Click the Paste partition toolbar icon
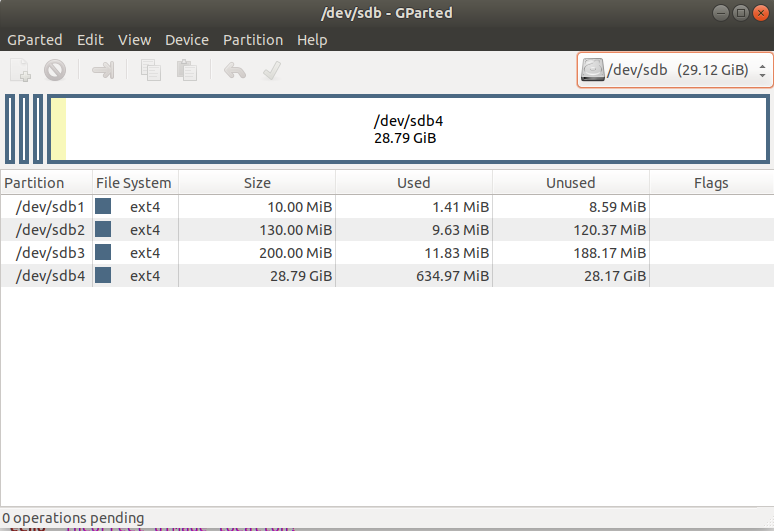The image size is (774, 531). pos(187,70)
